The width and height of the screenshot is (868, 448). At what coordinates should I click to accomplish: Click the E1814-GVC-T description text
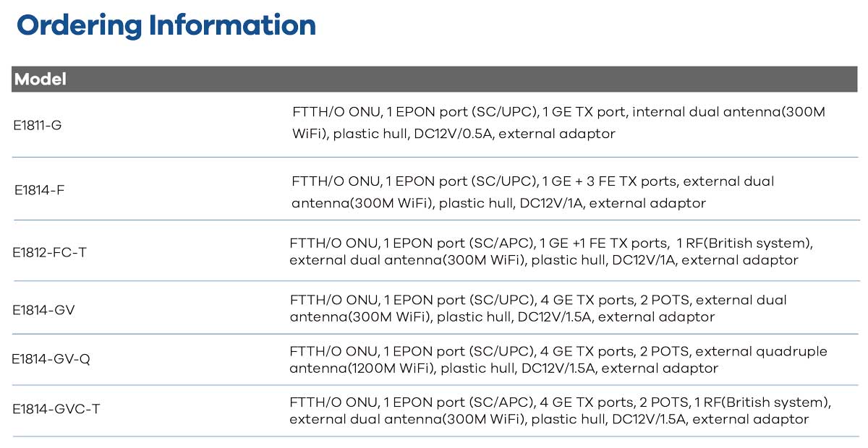pos(560,410)
